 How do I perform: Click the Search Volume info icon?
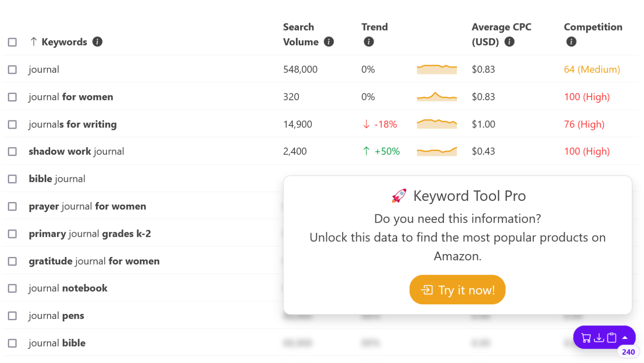coord(330,42)
